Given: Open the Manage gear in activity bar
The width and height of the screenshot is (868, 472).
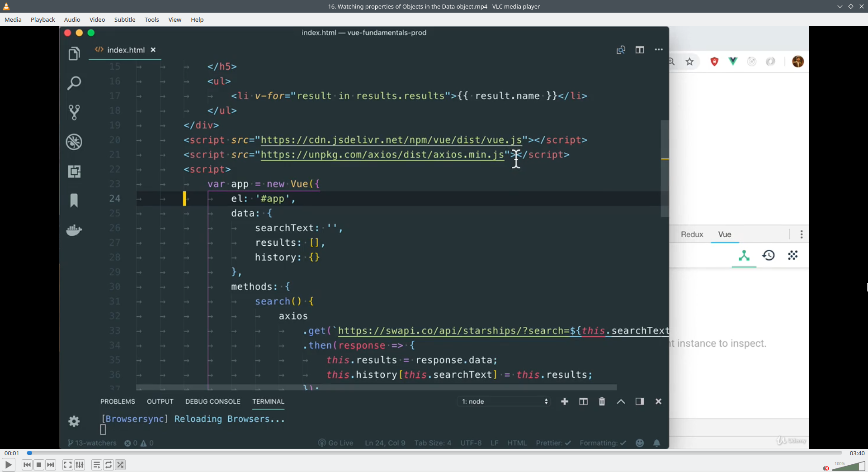Looking at the screenshot, I should (74, 421).
